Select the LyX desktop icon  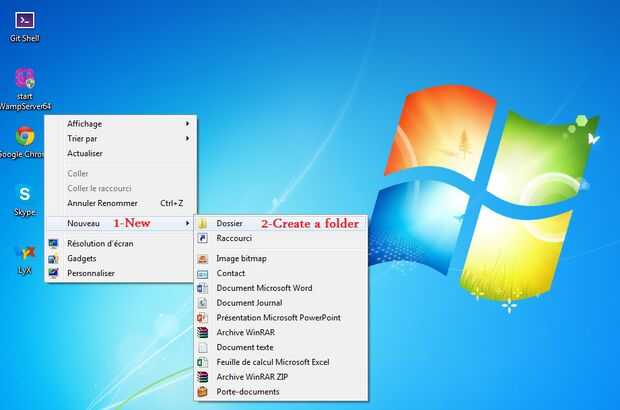click(x=25, y=259)
